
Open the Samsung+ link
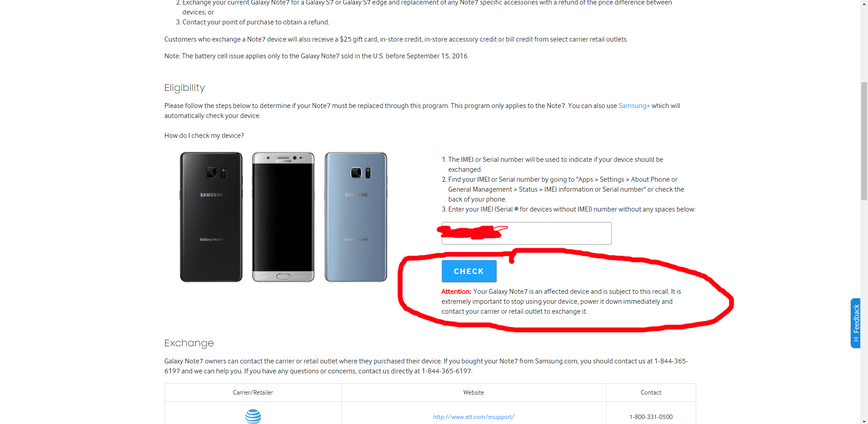634,106
